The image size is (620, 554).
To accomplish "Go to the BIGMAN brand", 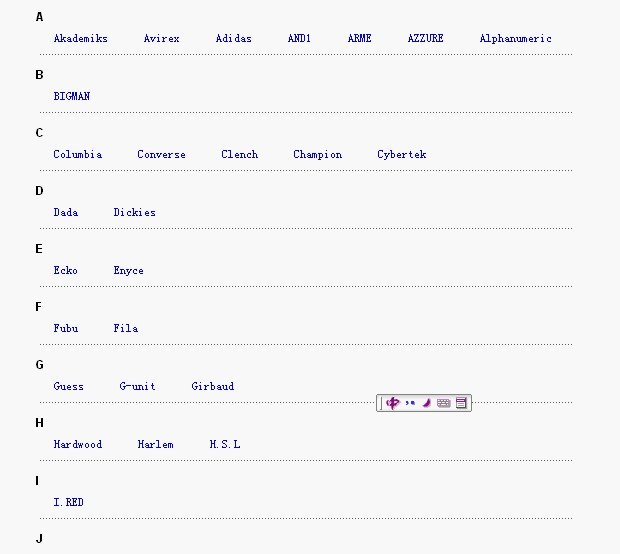I will (71, 97).
